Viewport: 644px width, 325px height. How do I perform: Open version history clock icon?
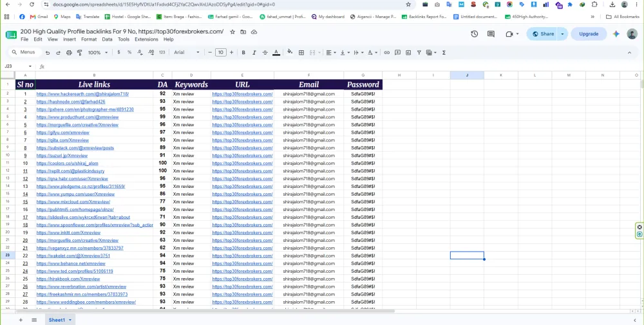coord(475,34)
